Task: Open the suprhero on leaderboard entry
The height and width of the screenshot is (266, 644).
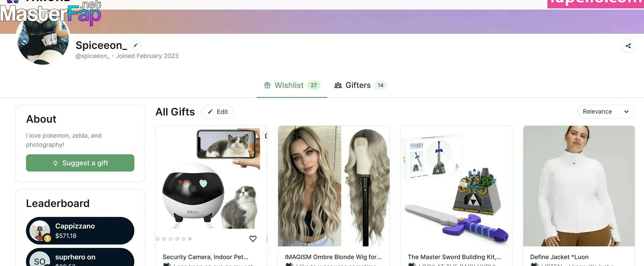Action: point(80,257)
